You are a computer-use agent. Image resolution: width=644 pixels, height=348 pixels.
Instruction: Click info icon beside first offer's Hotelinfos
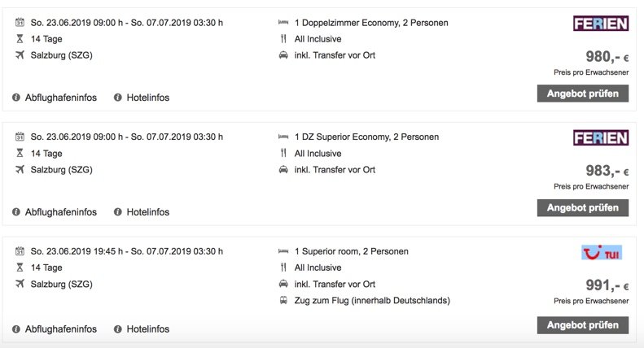[118, 98]
